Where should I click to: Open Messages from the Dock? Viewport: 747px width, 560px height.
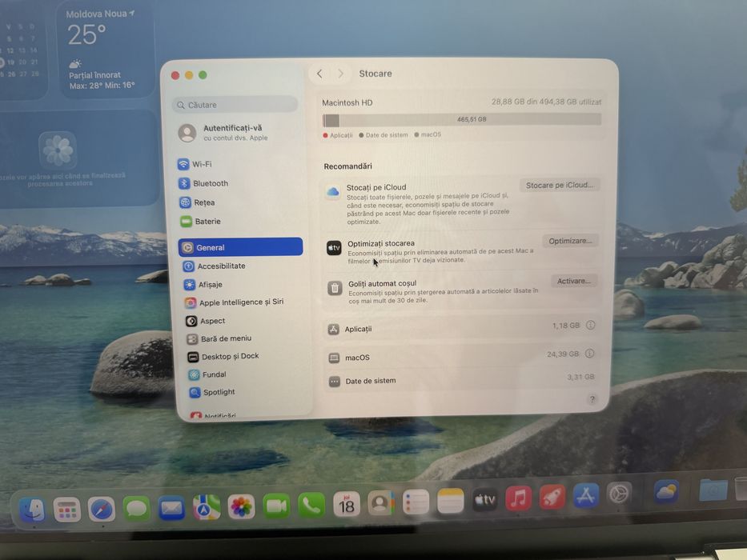point(136,509)
